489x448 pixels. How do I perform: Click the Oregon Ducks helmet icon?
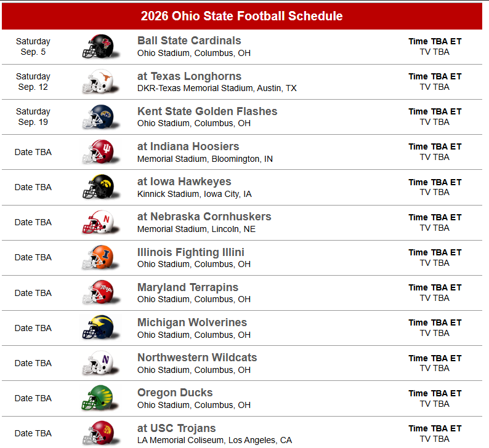click(97, 398)
